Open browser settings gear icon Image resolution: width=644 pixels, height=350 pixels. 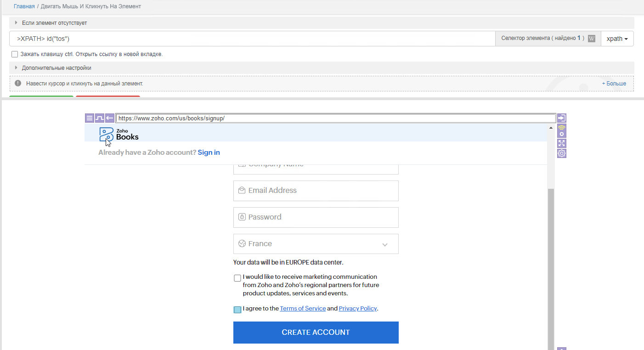(561, 153)
